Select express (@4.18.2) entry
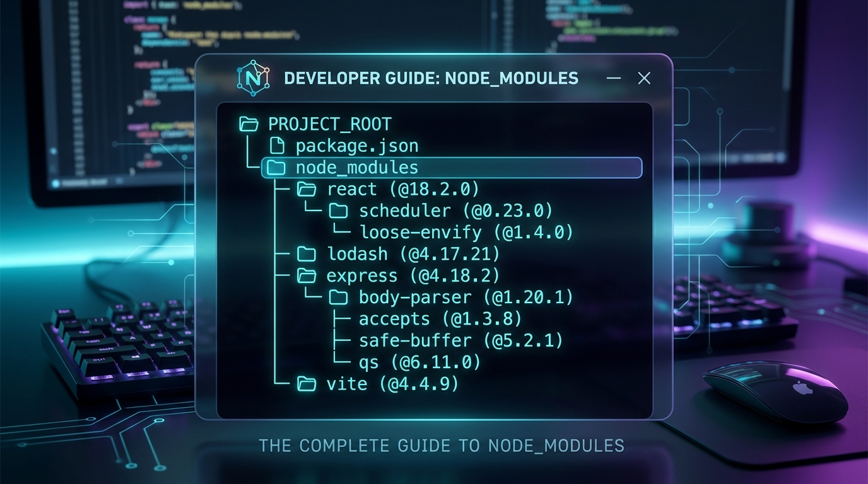The height and width of the screenshot is (484, 868). click(x=413, y=276)
